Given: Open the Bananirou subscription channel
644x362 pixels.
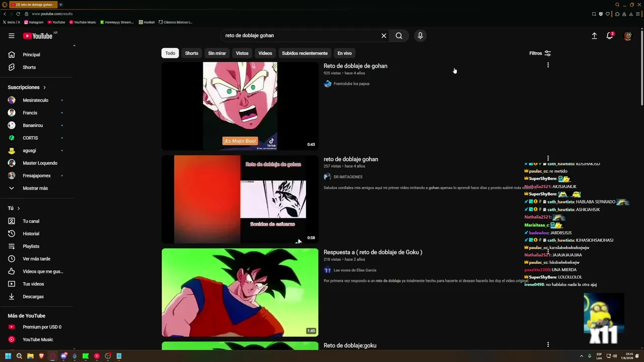Looking at the screenshot, I should pyautogui.click(x=38, y=125).
